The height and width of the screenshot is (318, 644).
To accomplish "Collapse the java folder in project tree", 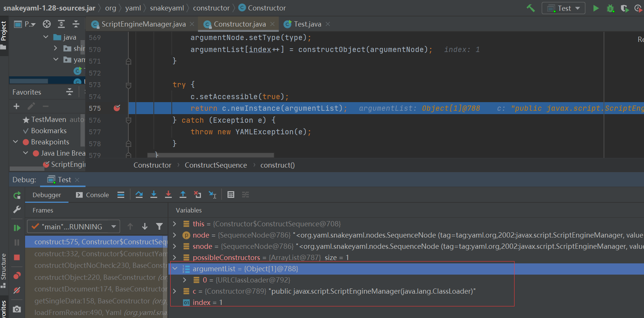I will coord(46,37).
